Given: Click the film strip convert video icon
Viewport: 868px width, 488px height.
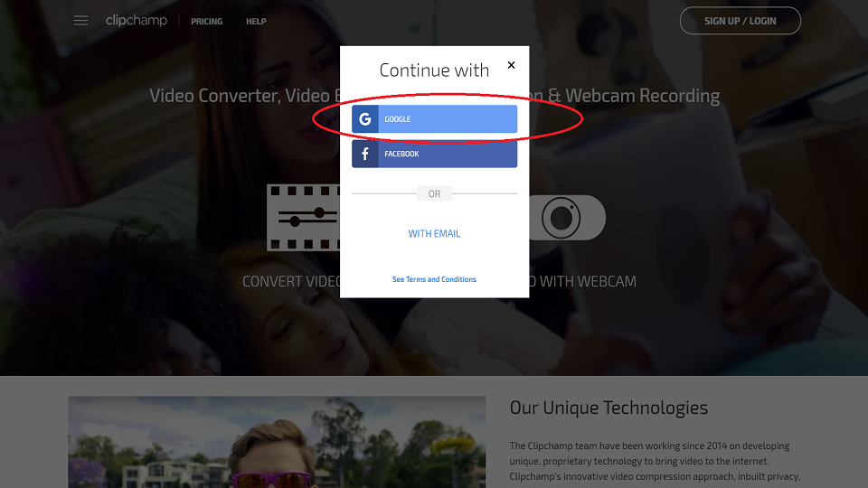Looking at the screenshot, I should click(x=304, y=218).
